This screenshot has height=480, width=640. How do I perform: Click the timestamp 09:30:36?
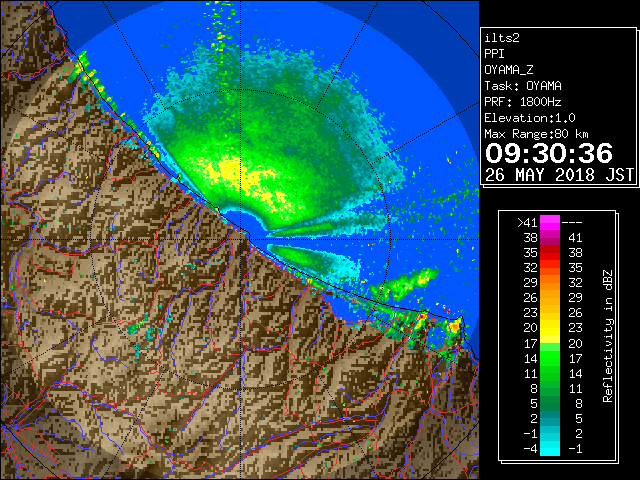point(549,153)
